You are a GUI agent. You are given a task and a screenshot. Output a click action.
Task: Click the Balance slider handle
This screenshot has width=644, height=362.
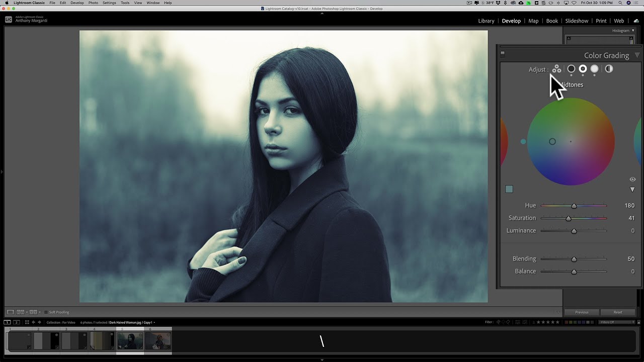pos(574,271)
